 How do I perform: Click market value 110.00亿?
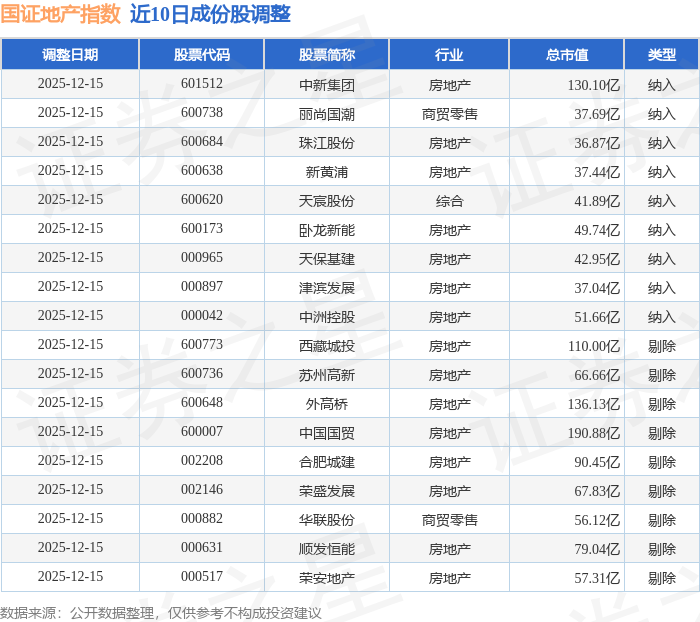594,346
